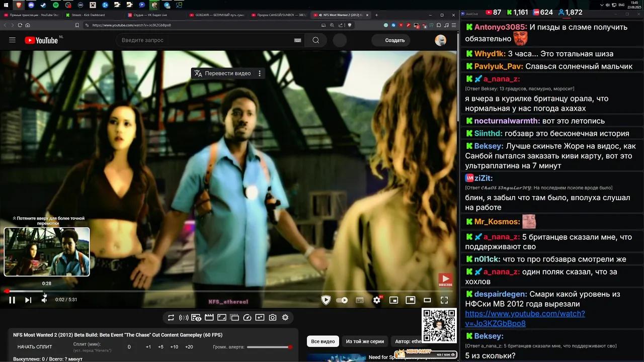Viewport: 644px width, 362px height.
Task: Select the Из той же серии chip
Action: pos(365,341)
